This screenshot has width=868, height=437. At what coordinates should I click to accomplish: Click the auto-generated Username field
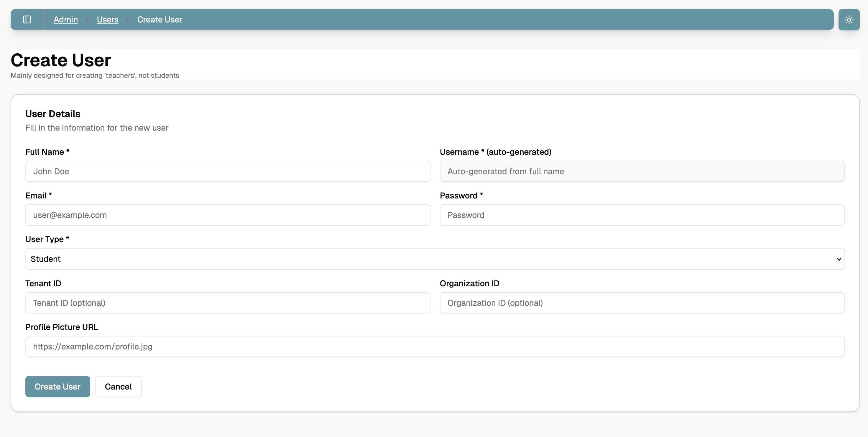(x=642, y=171)
